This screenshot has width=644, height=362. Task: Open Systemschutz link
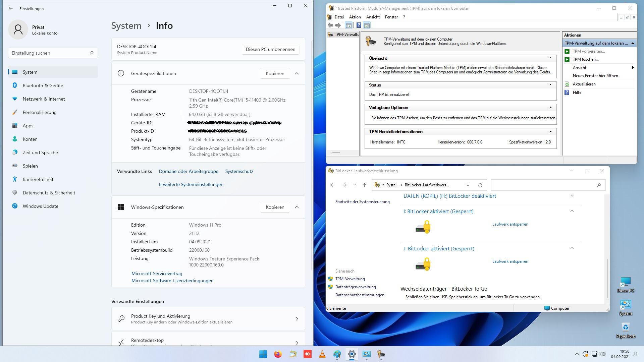239,171
